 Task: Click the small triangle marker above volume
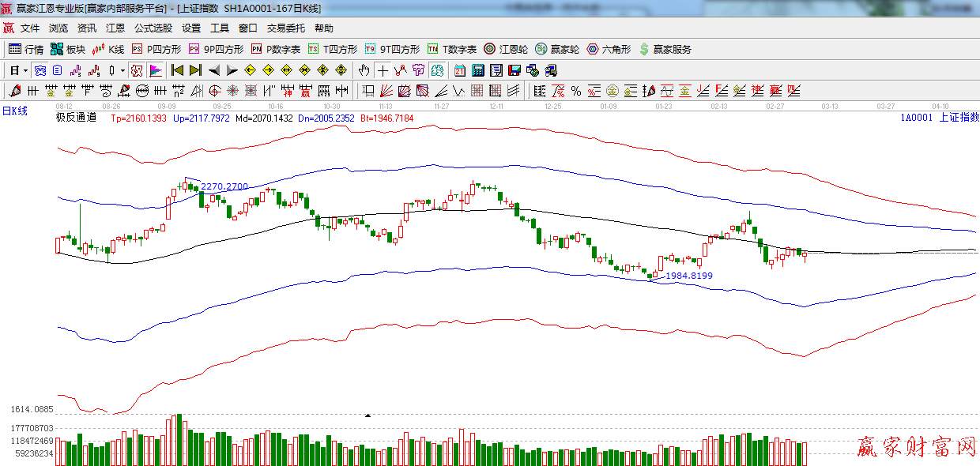(x=367, y=415)
